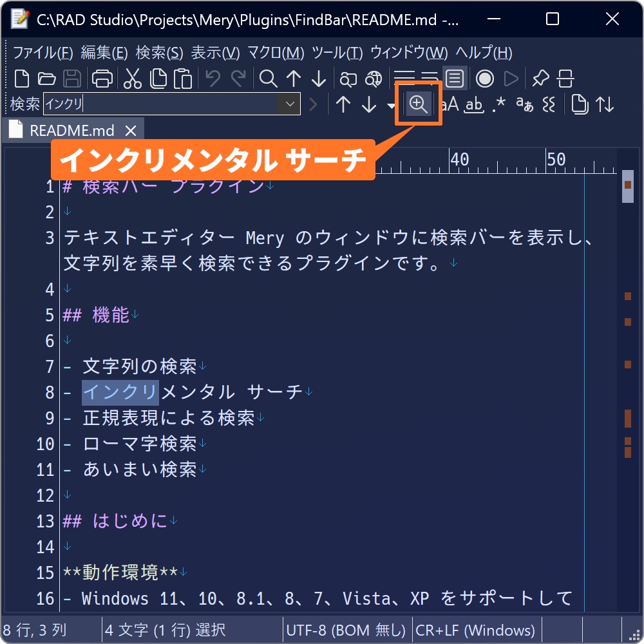Image resolution: width=644 pixels, height=644 pixels.
Task: Toggle wrap-around up-down arrows icon
Action: click(605, 104)
